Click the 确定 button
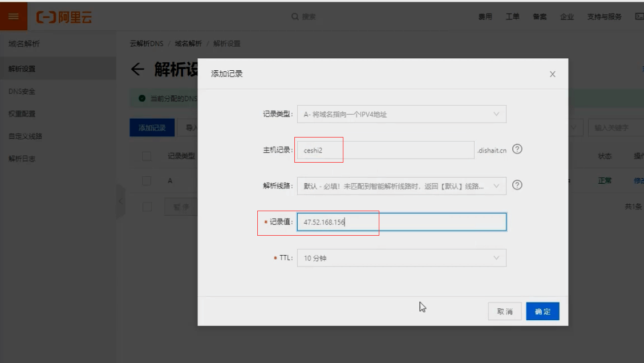Screen dimensions: 644x363 coord(542,312)
